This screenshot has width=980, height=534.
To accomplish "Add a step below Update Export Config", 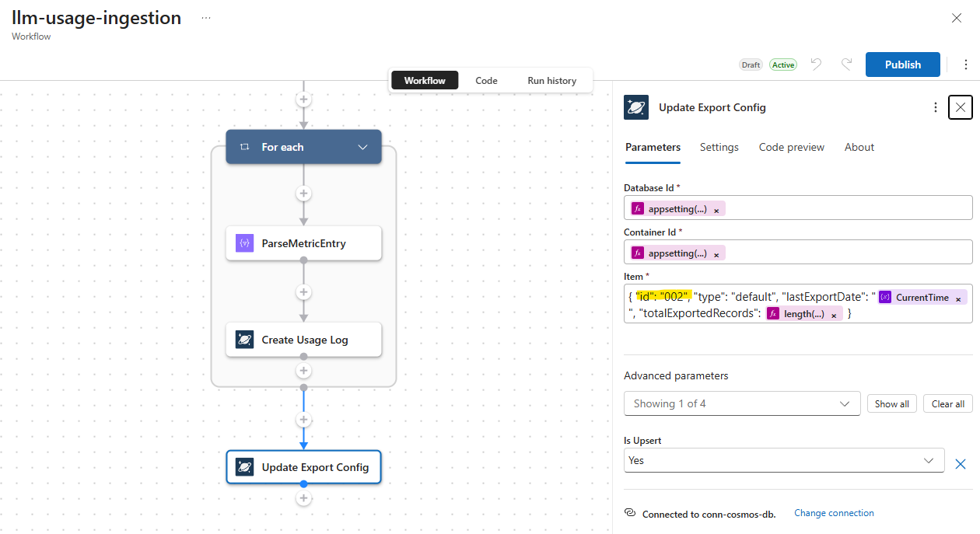I will (x=303, y=498).
